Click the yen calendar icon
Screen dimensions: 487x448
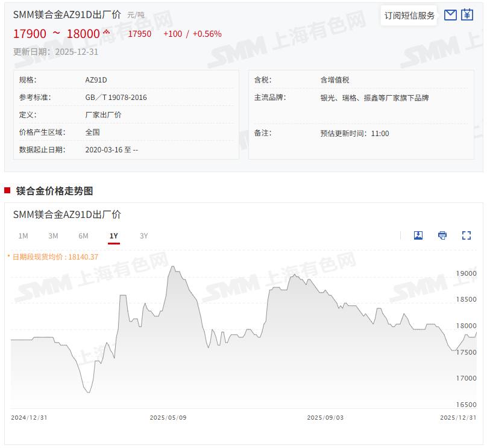point(467,15)
